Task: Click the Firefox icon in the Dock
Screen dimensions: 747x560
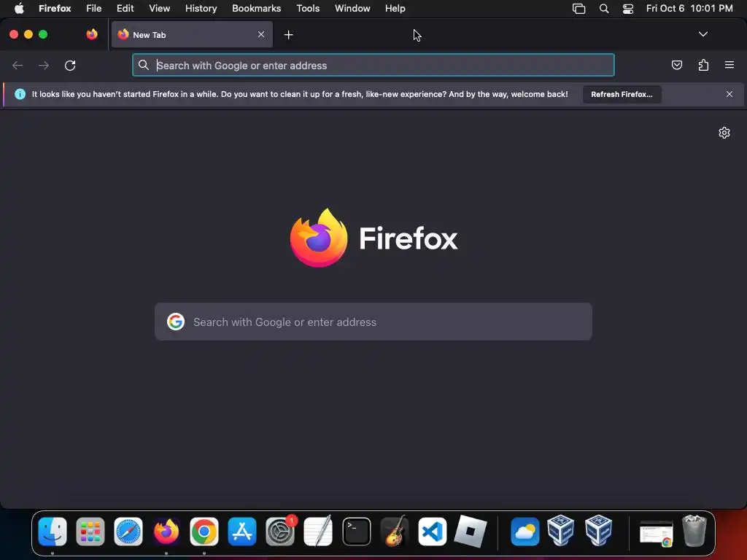Action: click(166, 531)
